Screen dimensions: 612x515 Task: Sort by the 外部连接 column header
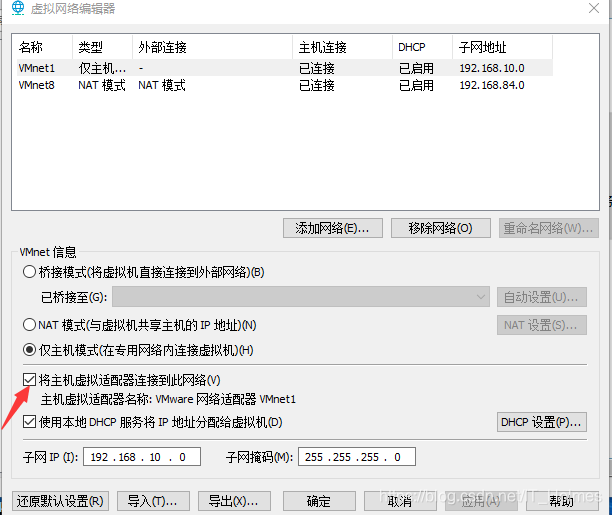click(212, 47)
